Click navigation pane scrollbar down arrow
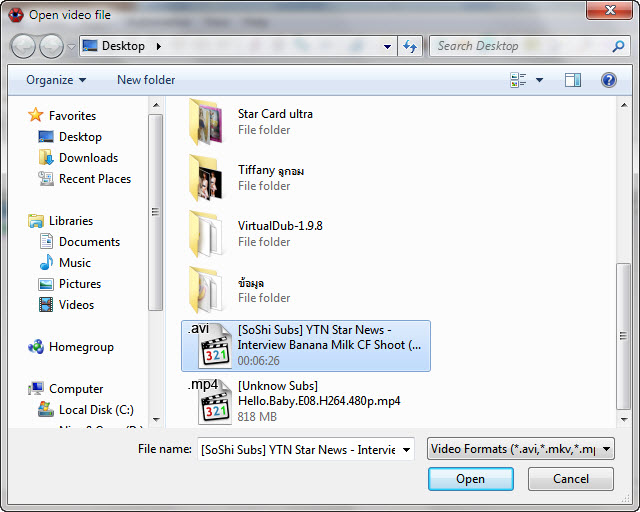 point(156,420)
